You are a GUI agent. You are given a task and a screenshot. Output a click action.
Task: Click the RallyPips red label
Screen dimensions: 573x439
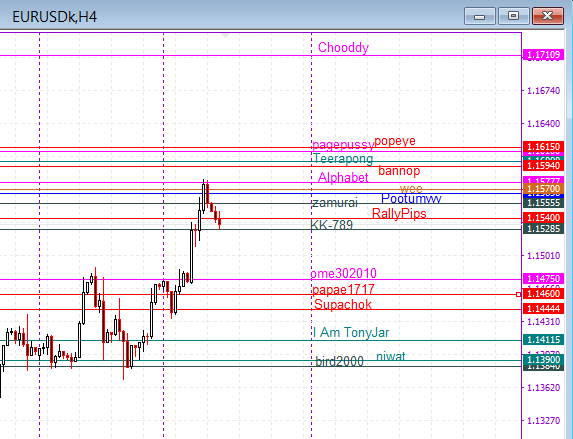tap(399, 213)
